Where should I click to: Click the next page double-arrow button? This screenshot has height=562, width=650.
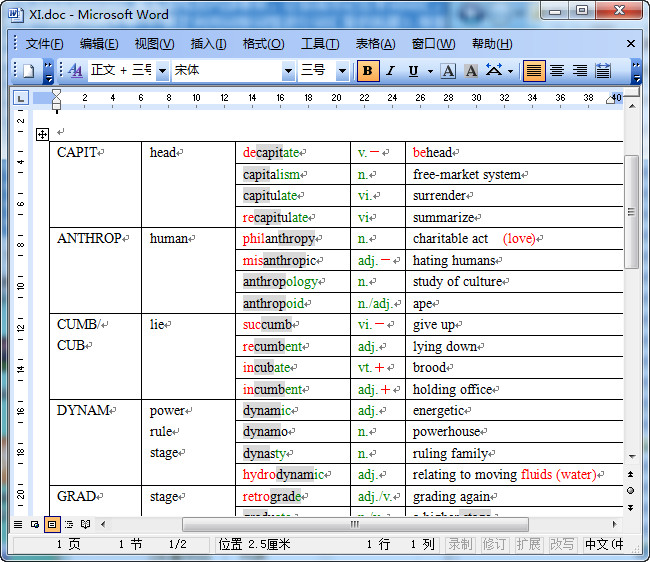click(631, 508)
